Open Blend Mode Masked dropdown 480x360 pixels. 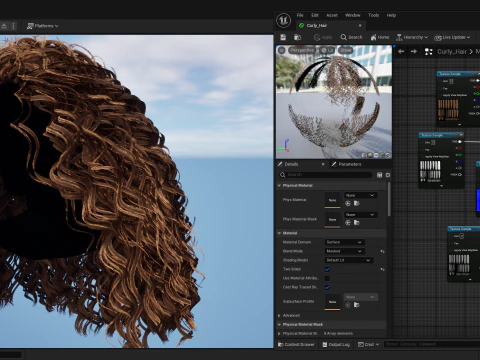(345, 251)
